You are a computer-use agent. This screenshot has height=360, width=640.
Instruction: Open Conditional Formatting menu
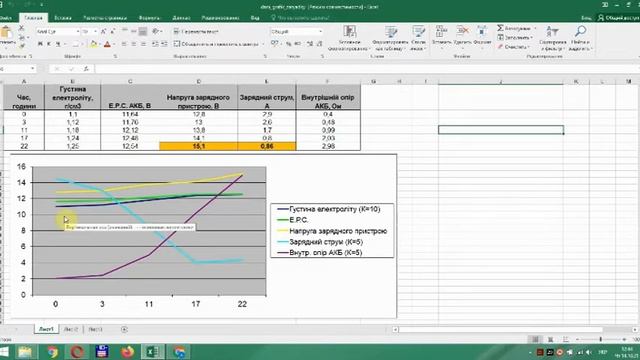pos(349,38)
